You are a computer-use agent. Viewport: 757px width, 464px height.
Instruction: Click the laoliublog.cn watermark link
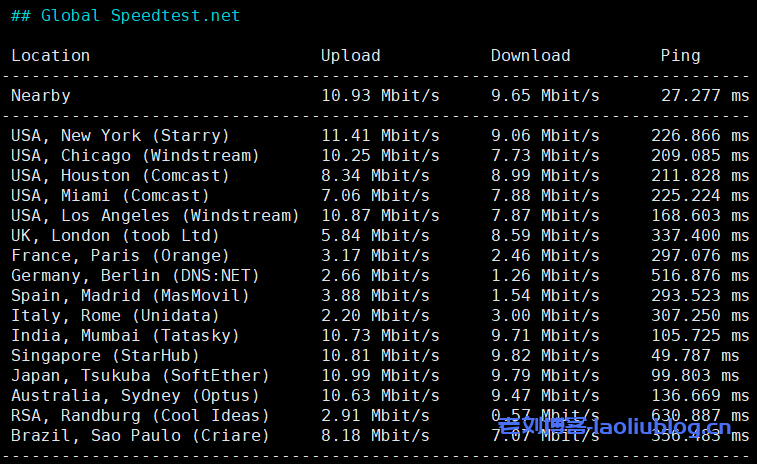(x=614, y=430)
